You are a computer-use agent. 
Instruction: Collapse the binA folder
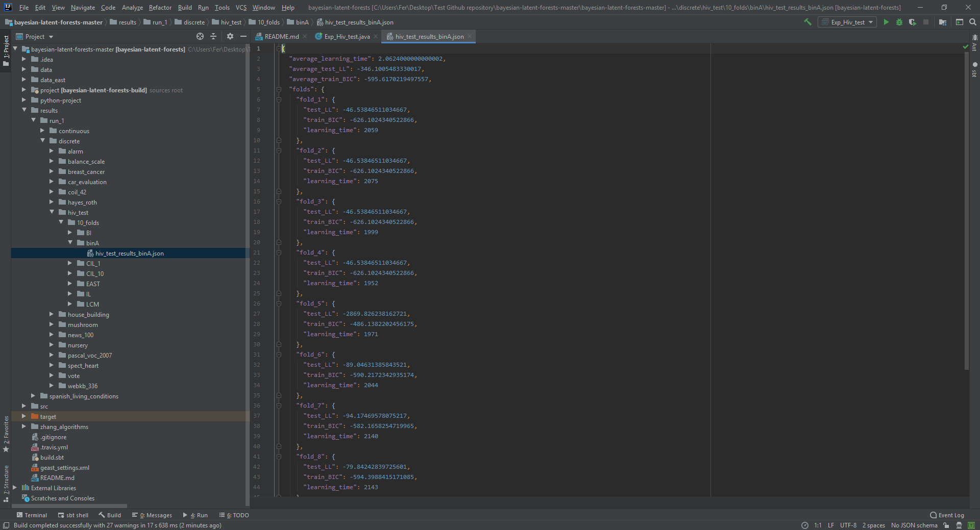click(x=70, y=243)
